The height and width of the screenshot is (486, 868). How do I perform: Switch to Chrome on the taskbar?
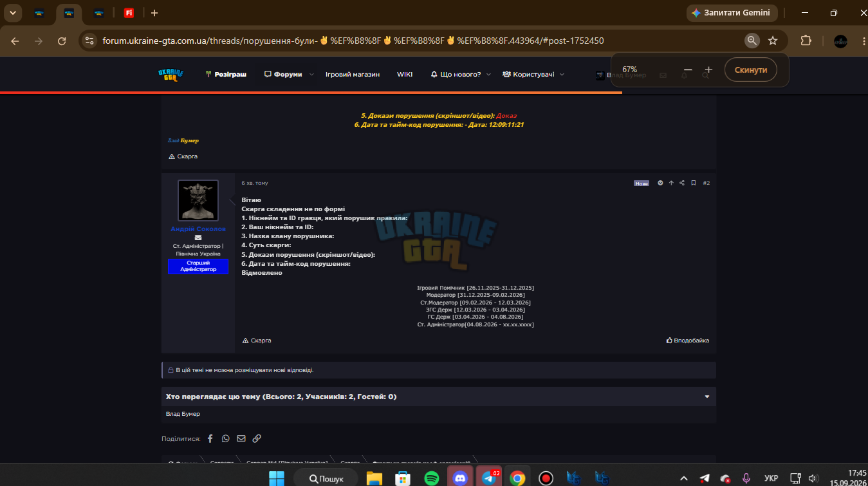(517, 478)
